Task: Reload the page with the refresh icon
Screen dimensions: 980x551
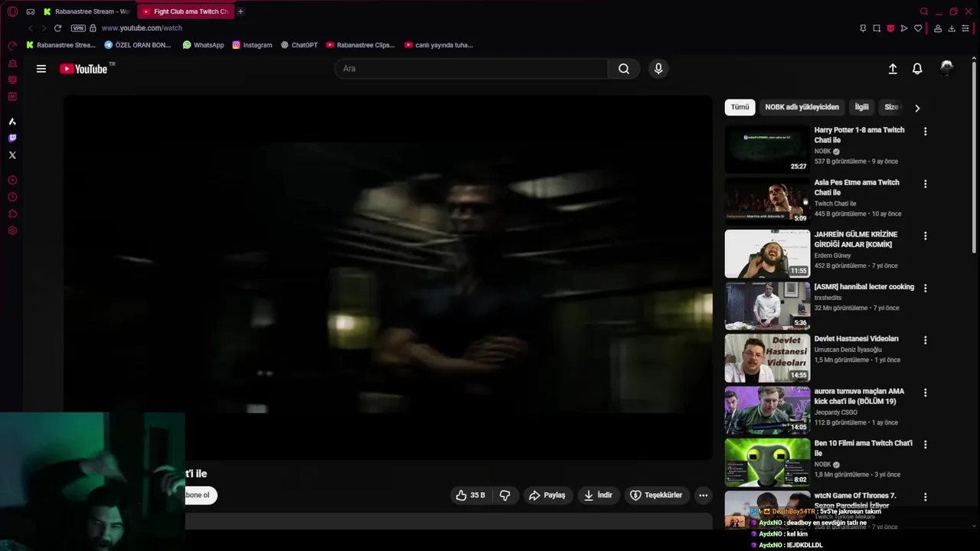Action: (57, 28)
